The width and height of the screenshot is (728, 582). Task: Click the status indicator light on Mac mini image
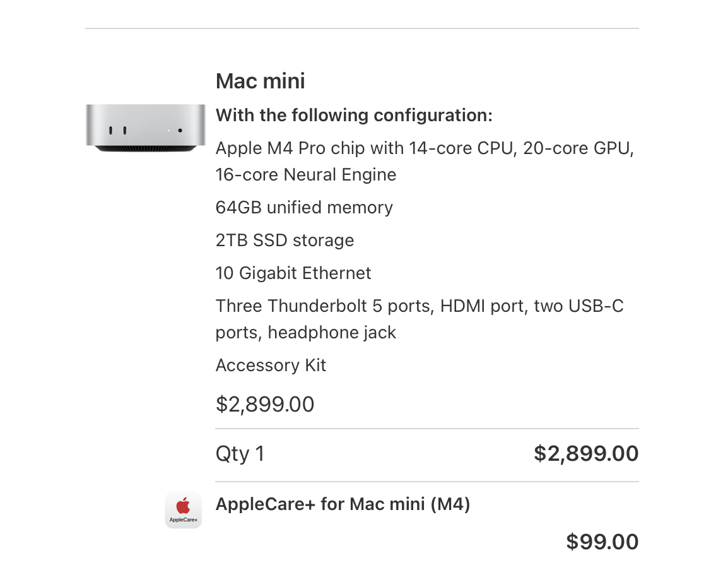(x=168, y=131)
